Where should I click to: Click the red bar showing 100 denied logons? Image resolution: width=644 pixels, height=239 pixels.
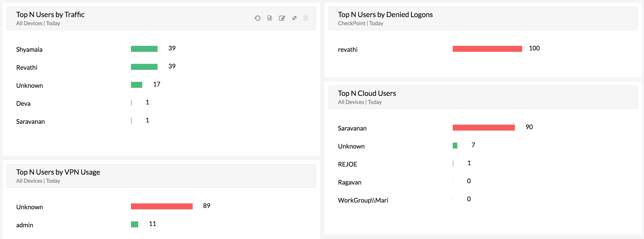(487, 49)
